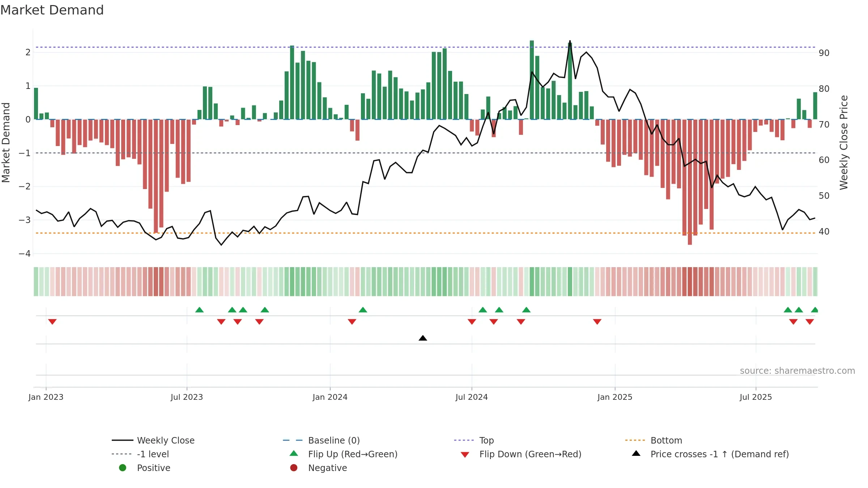Click the 90 tick on the price axis
868x488 pixels.
click(824, 53)
